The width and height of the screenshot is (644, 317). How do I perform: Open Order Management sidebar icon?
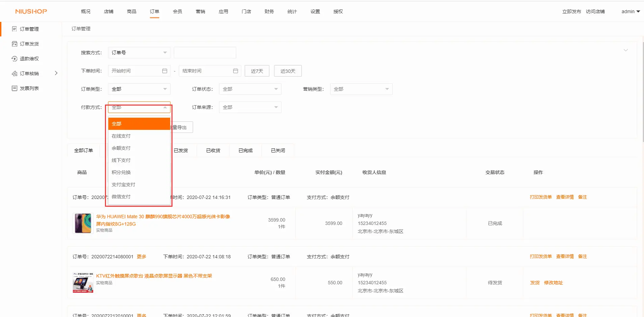click(14, 29)
